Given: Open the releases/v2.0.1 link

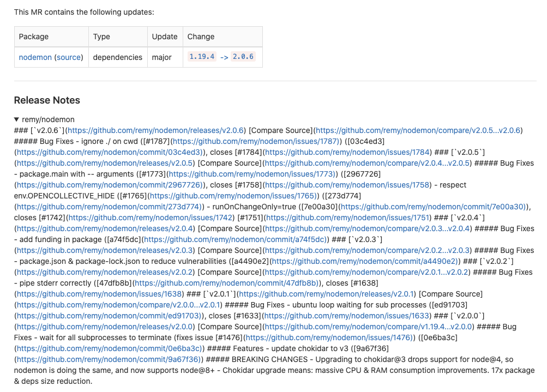Looking at the screenshot, I should [x=327, y=294].
